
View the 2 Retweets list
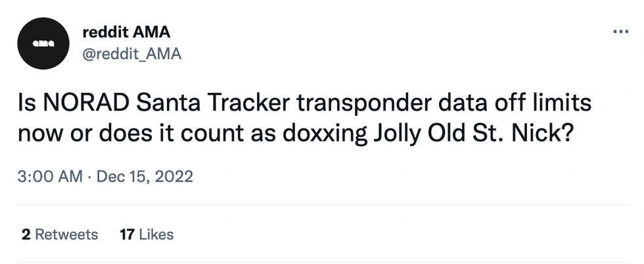pos(59,234)
